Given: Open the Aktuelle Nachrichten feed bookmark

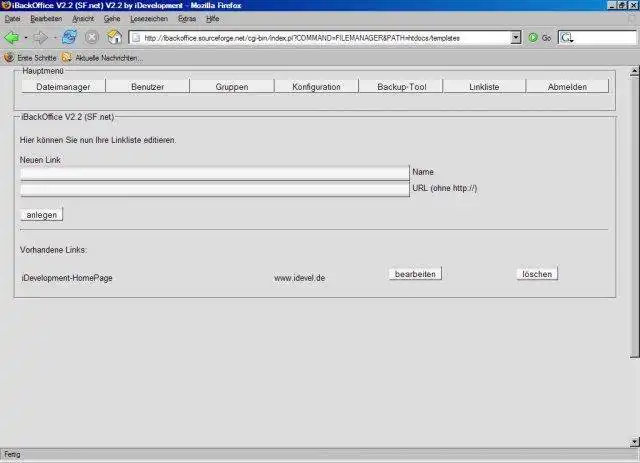Looking at the screenshot, I should pyautogui.click(x=102, y=58).
